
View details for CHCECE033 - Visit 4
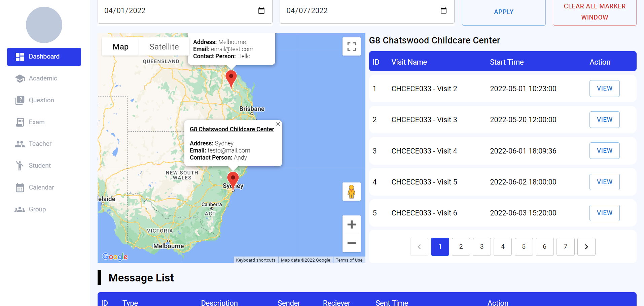click(x=604, y=151)
